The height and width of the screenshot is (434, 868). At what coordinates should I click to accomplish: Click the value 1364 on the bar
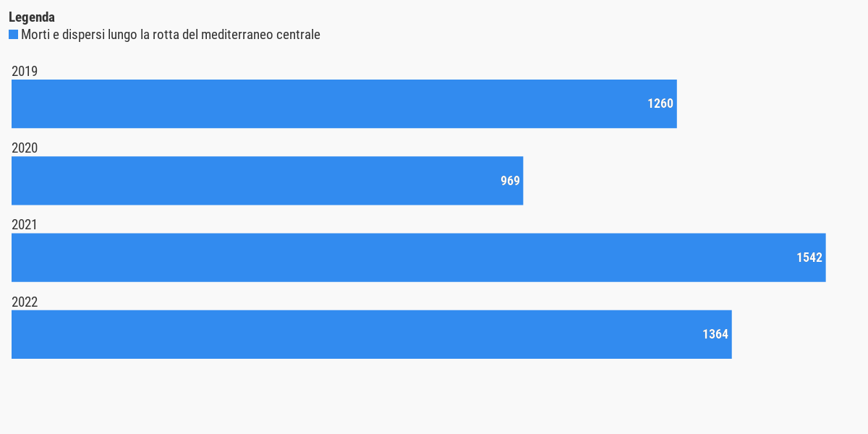(715, 334)
